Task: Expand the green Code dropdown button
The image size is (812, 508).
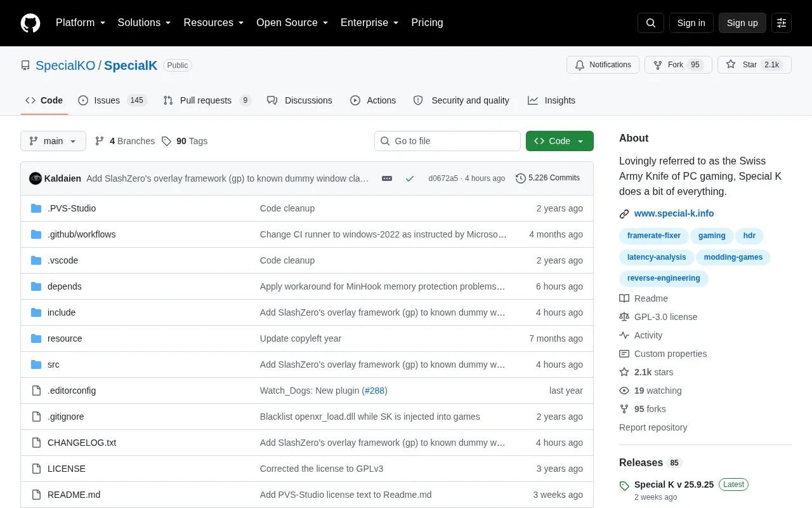Action: (x=560, y=141)
